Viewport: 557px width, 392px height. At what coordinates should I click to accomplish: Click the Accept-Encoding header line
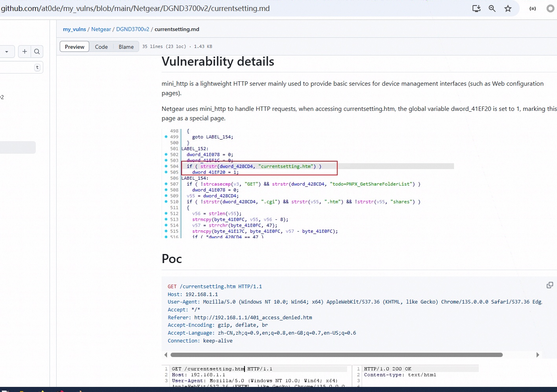click(218, 325)
